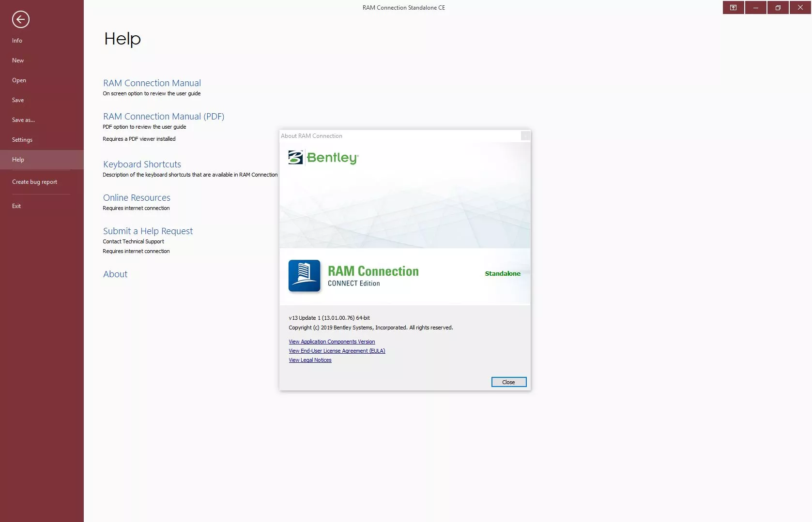812x522 pixels.
Task: Open View End-User License Agreement (EULA)
Action: [x=337, y=351]
